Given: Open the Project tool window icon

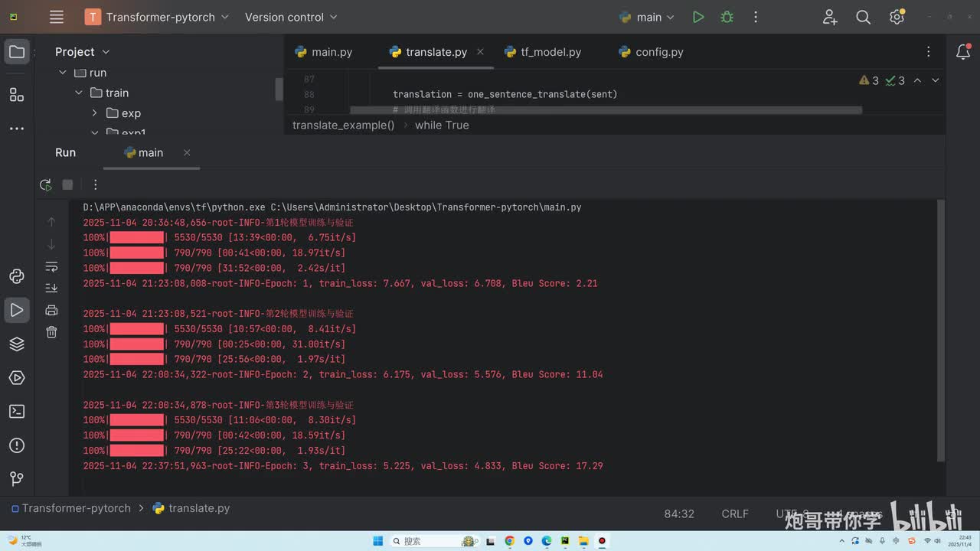Looking at the screenshot, I should pos(17,52).
